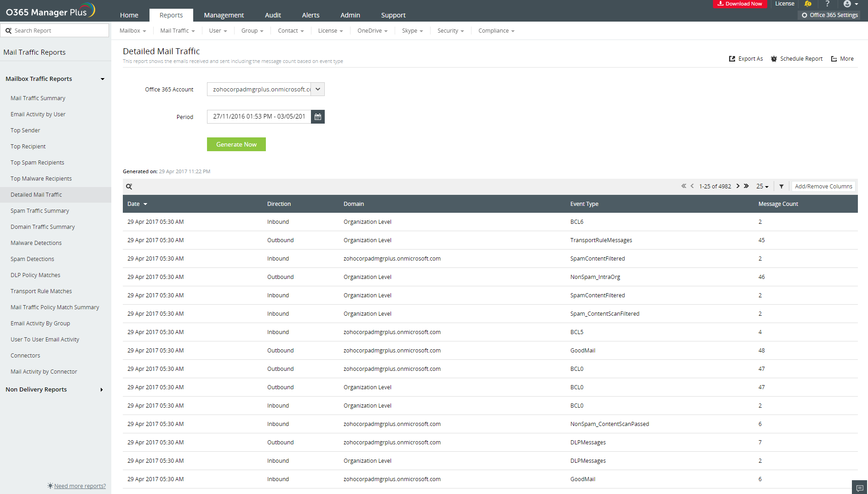This screenshot has width=868, height=494.
Task: Open the Contact reports dropdown
Action: pyautogui.click(x=291, y=31)
